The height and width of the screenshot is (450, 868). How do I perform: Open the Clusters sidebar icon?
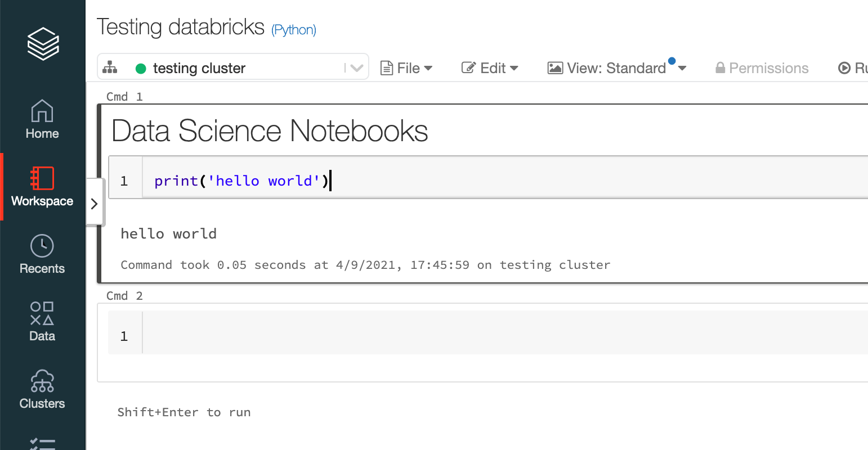[x=42, y=381]
